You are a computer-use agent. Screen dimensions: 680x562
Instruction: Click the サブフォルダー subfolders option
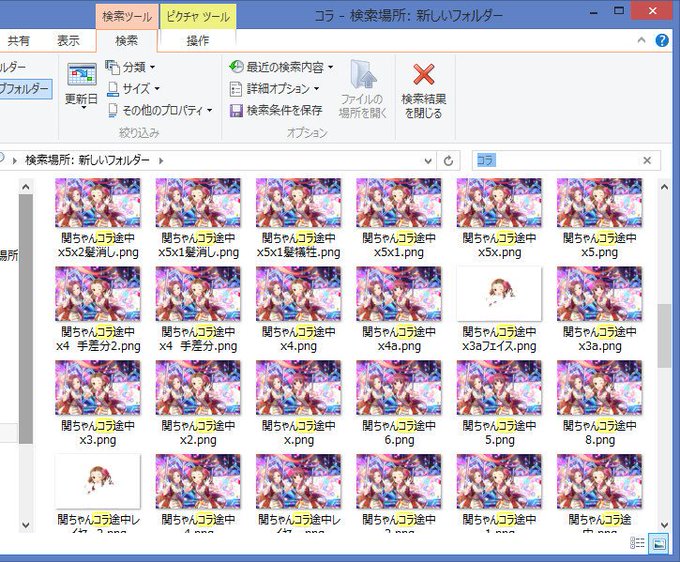point(25,89)
